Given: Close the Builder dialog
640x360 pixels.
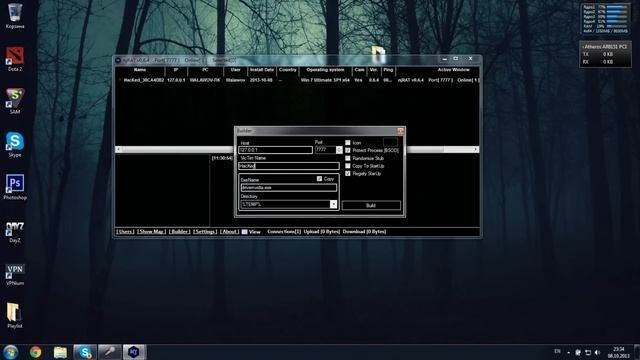Looking at the screenshot, I should pyautogui.click(x=400, y=131).
